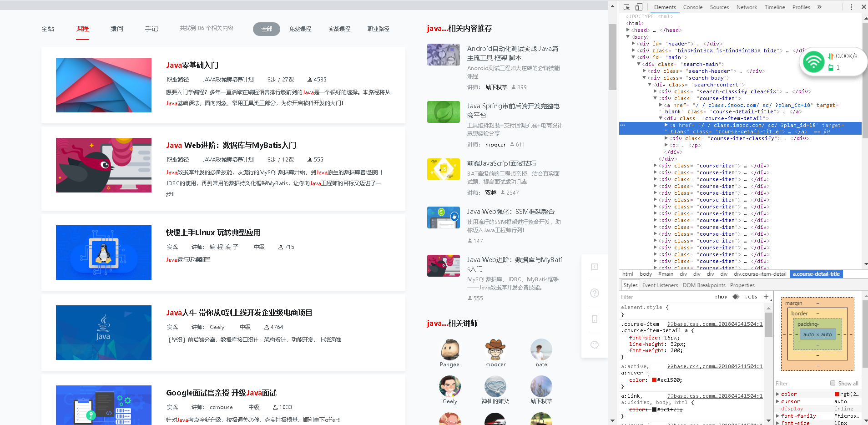This screenshot has height=425, width=868.
Task: Open the DOM Breakpoints pane tab
Action: click(704, 285)
